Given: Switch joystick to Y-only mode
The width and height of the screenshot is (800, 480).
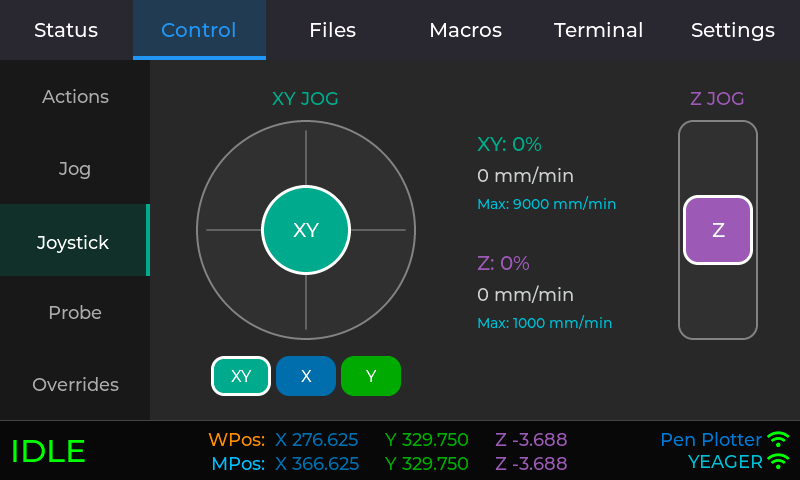Looking at the screenshot, I should [x=371, y=376].
